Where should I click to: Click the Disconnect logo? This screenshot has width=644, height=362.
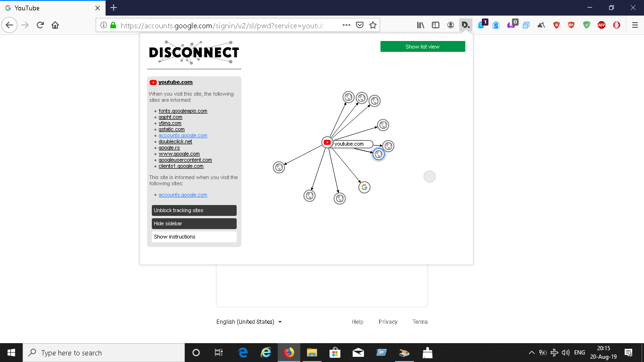click(194, 52)
